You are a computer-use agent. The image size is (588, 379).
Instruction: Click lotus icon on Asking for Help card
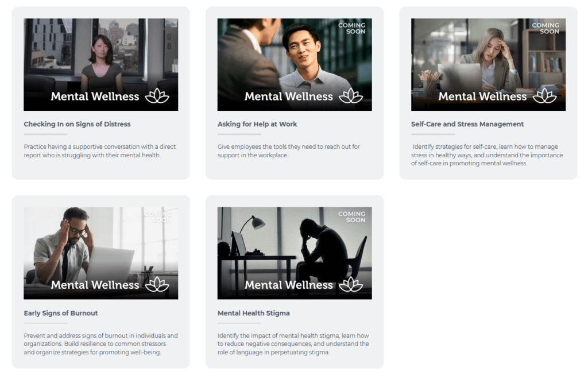pyautogui.click(x=351, y=96)
